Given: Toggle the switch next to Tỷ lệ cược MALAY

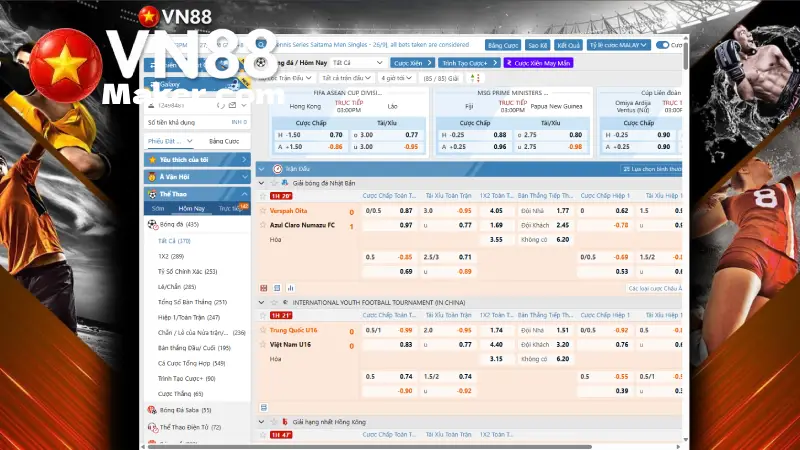Looking at the screenshot, I should [x=662, y=45].
